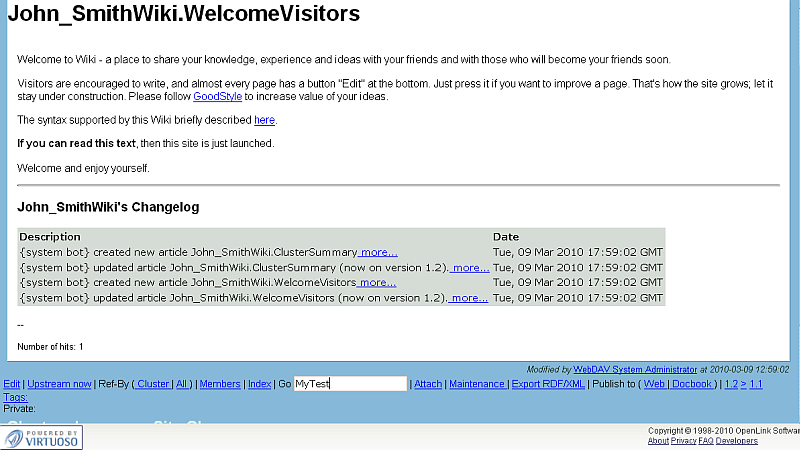Click the Go text field containing MyTest
Viewport: 800px width, 451px height.
(x=350, y=384)
